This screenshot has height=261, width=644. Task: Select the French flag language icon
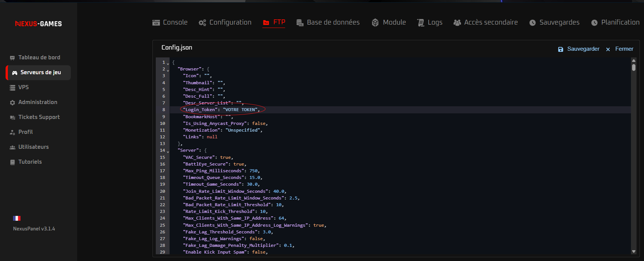(x=17, y=218)
